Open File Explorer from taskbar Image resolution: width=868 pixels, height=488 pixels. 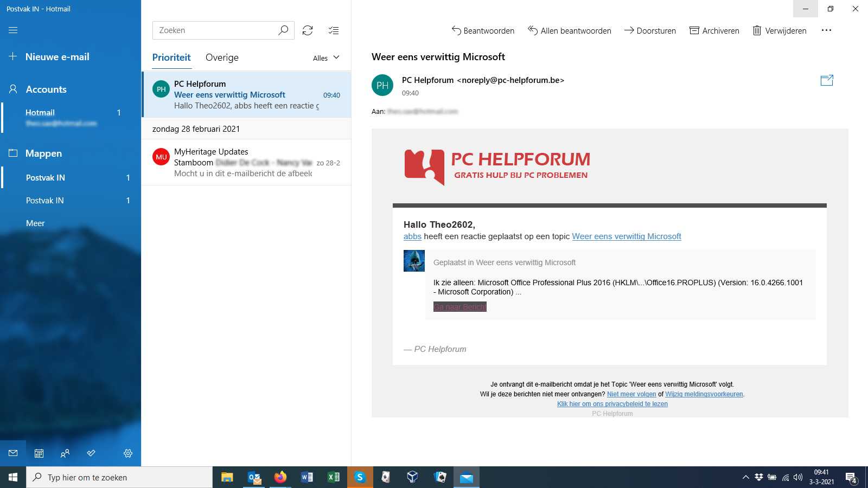(x=227, y=477)
